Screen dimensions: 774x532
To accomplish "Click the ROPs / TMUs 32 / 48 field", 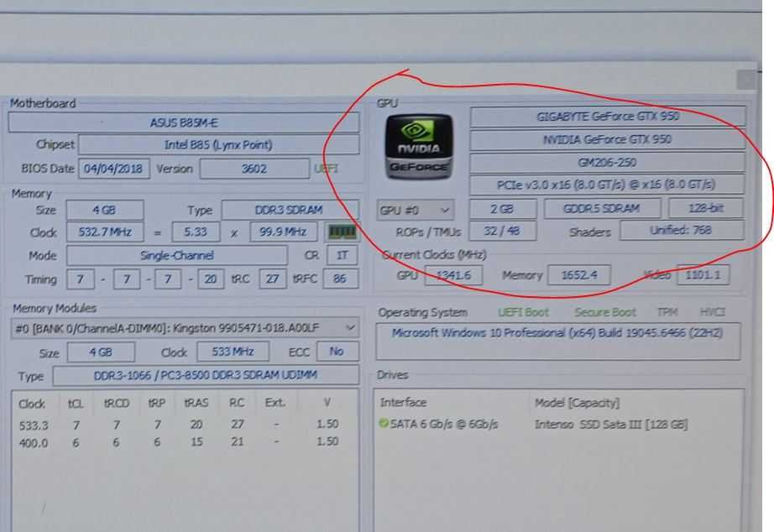I will (503, 231).
